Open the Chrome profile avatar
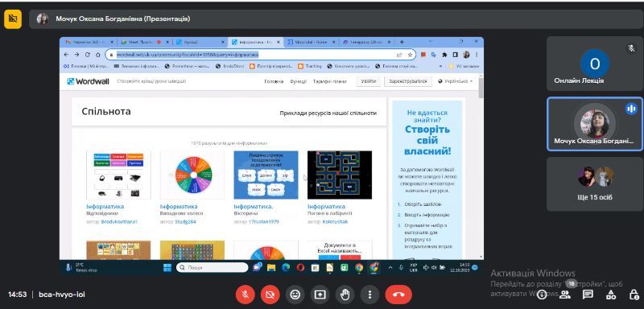This screenshot has width=644, height=309. 466,55
